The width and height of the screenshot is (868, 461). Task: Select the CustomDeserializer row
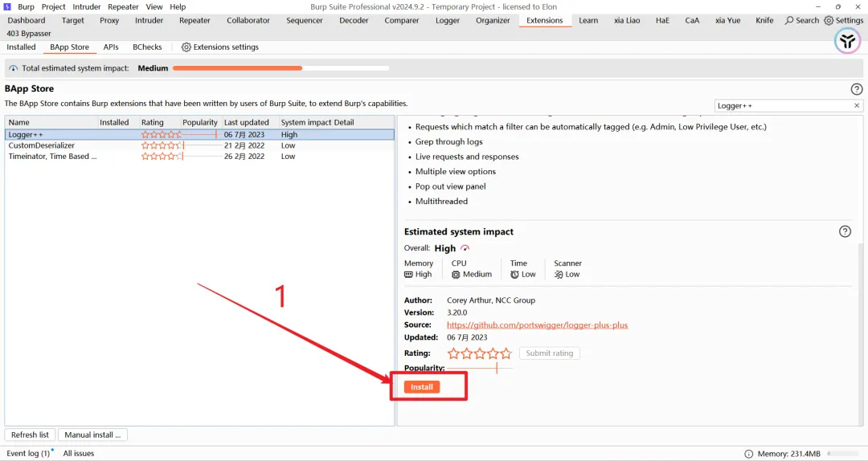pyautogui.click(x=199, y=145)
